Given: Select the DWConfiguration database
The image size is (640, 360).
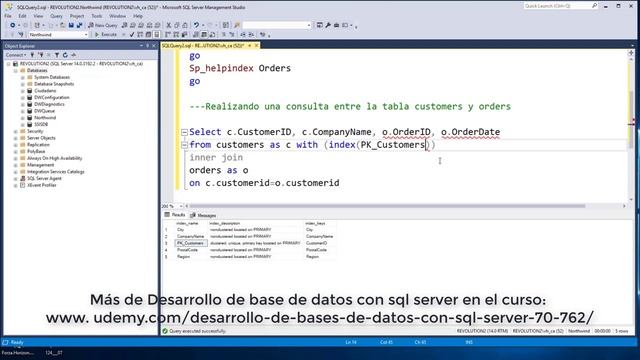Looking at the screenshot, I should coord(51,98).
